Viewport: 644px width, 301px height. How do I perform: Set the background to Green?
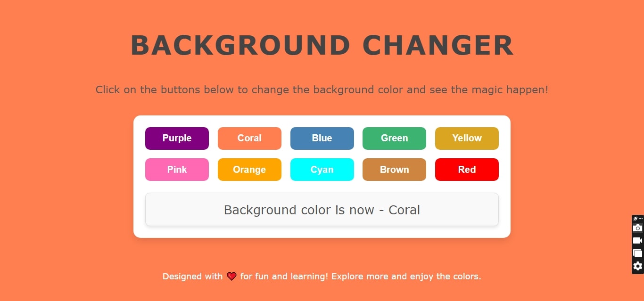[x=394, y=138]
